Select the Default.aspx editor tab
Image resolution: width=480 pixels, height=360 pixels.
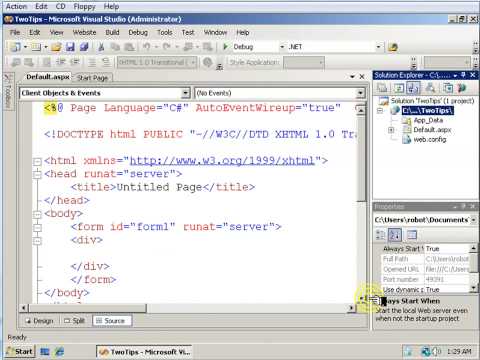coord(48,77)
